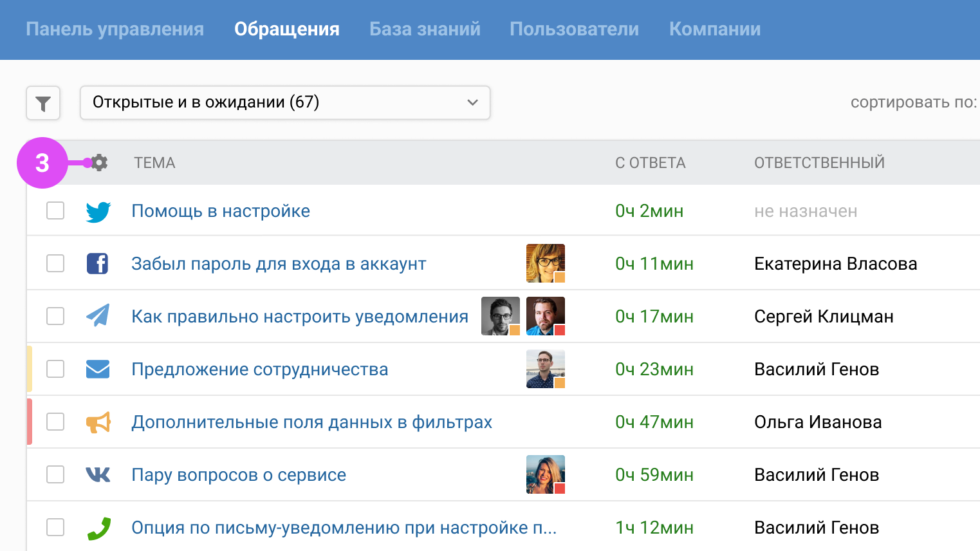The width and height of the screenshot is (980, 551).
Task: Select the Telegram icon on the notifications ticket
Action: [x=98, y=316]
